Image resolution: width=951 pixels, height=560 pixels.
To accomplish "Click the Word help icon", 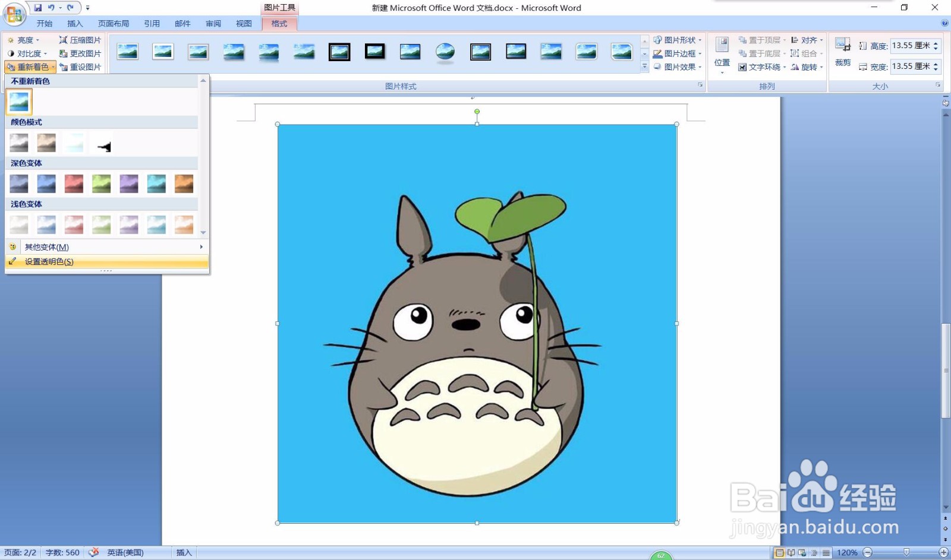I will [x=944, y=23].
